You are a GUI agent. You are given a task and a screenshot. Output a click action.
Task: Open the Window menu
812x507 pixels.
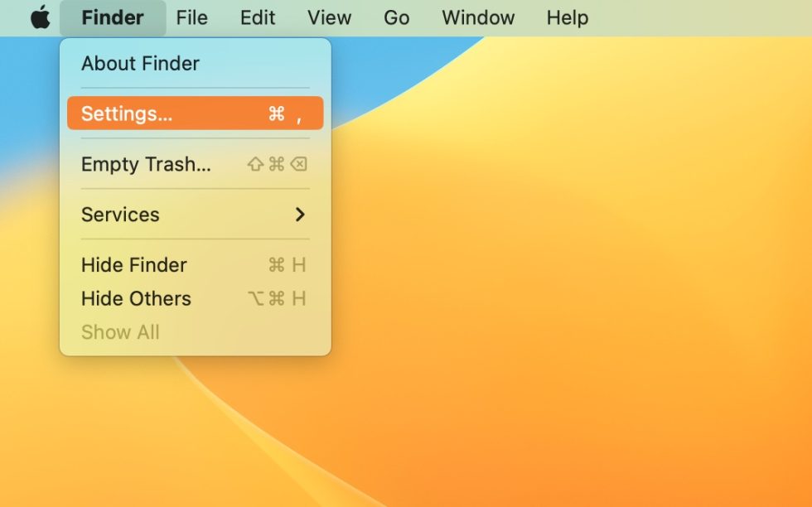(477, 17)
